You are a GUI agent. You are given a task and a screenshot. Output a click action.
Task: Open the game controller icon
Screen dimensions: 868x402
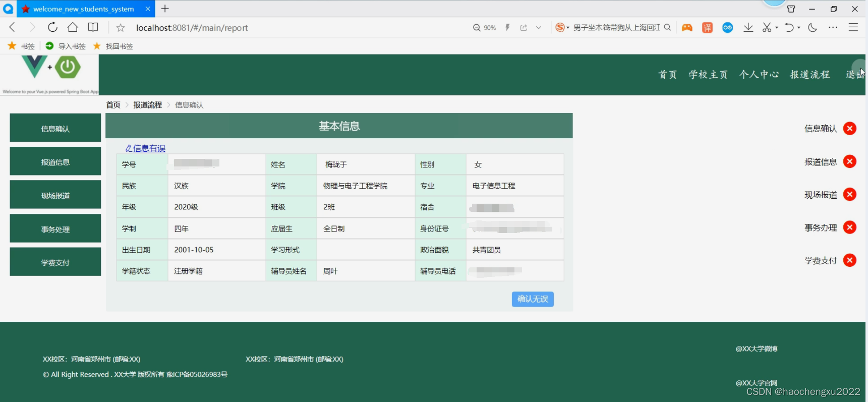point(687,28)
